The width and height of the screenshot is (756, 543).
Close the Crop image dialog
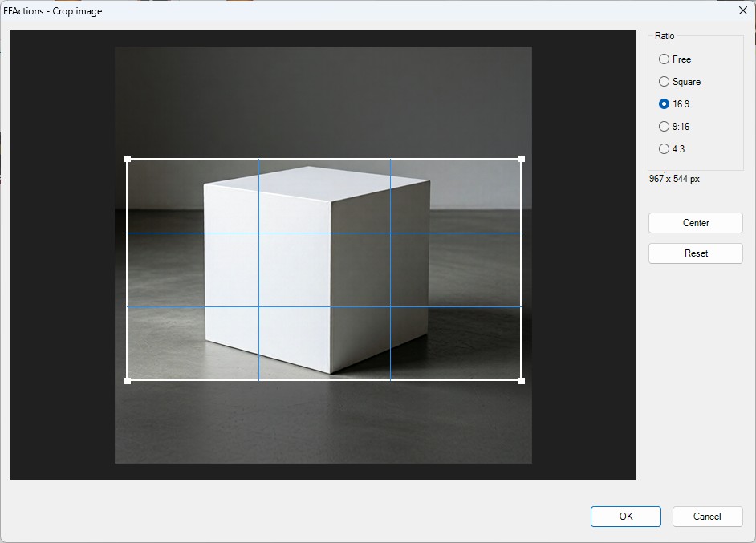click(742, 10)
